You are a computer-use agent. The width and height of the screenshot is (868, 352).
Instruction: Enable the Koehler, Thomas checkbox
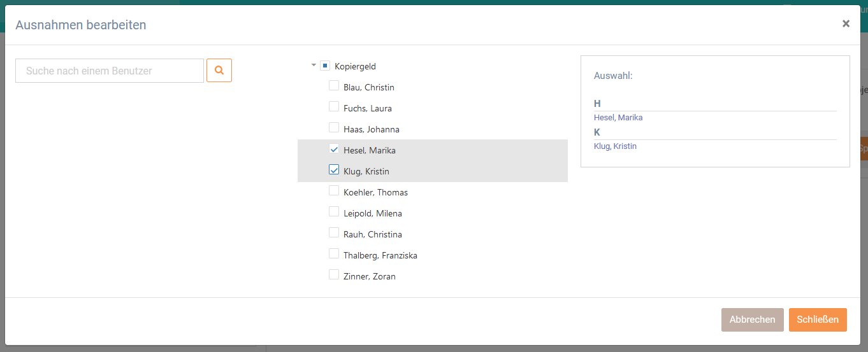click(334, 191)
